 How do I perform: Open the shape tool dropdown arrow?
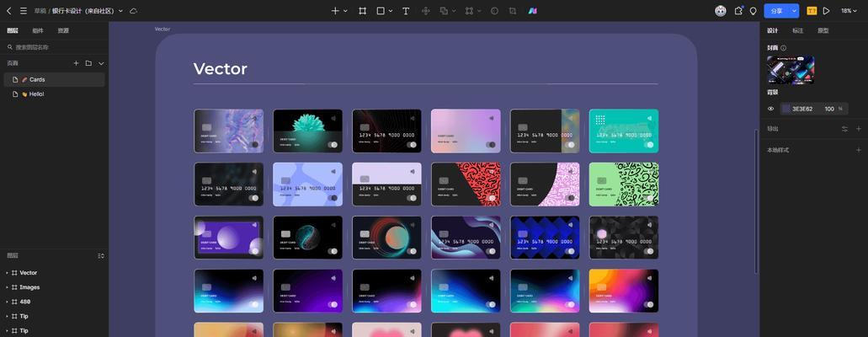tap(391, 10)
